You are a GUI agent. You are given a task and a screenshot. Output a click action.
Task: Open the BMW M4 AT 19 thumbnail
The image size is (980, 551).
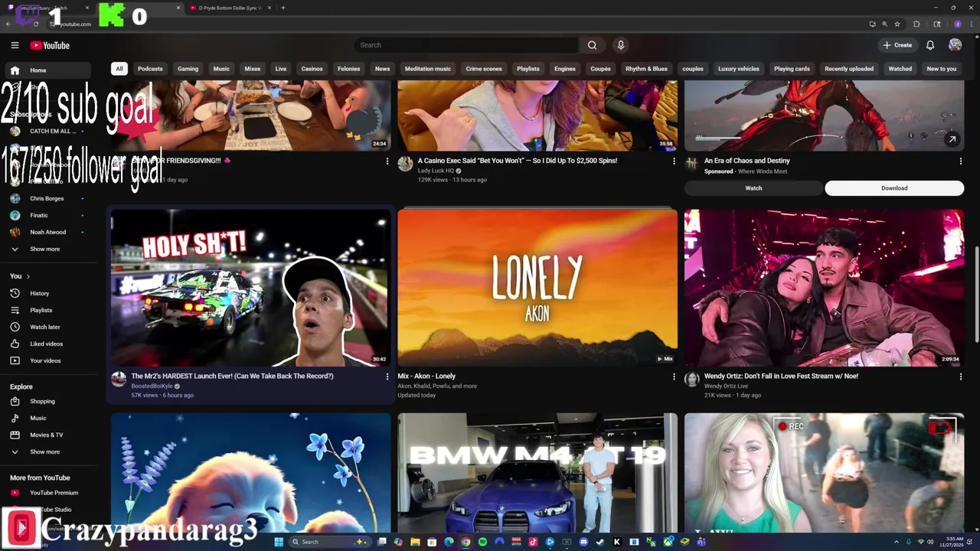pos(537,473)
